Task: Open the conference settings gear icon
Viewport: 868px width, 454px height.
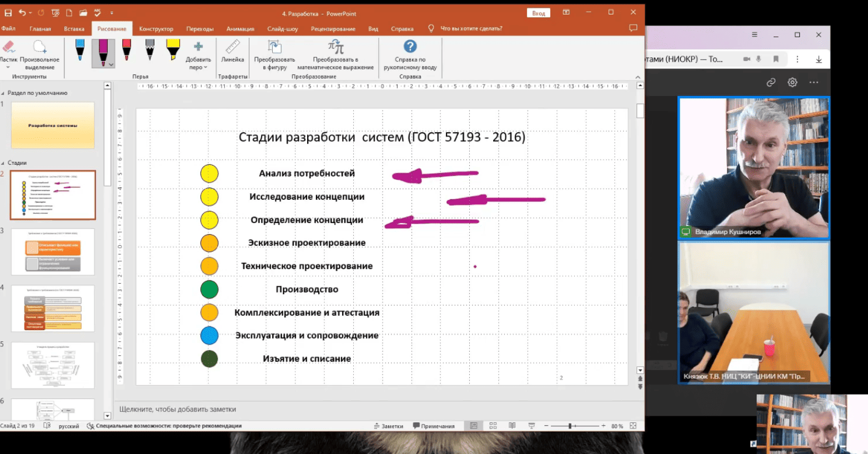Action: click(792, 82)
